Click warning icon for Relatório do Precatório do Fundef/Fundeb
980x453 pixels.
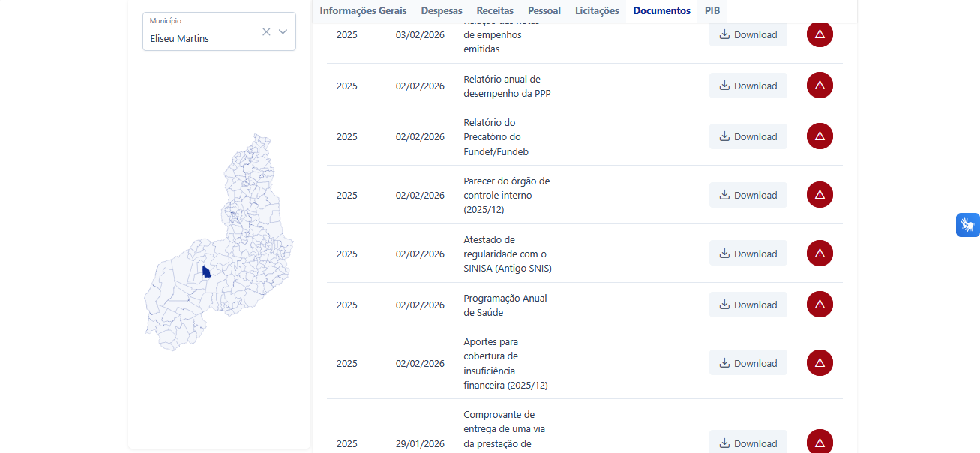[x=820, y=136]
